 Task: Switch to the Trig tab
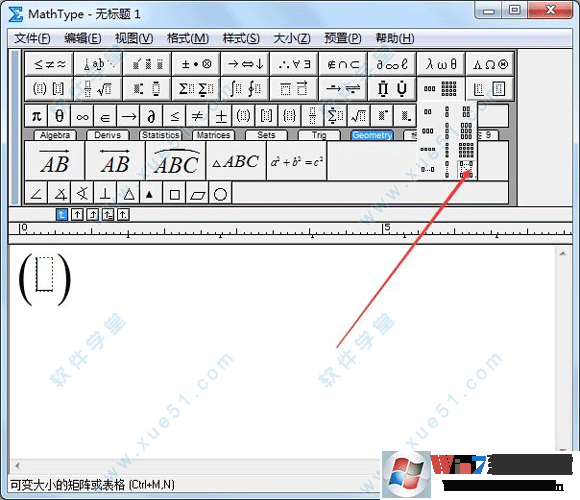pyautogui.click(x=319, y=135)
